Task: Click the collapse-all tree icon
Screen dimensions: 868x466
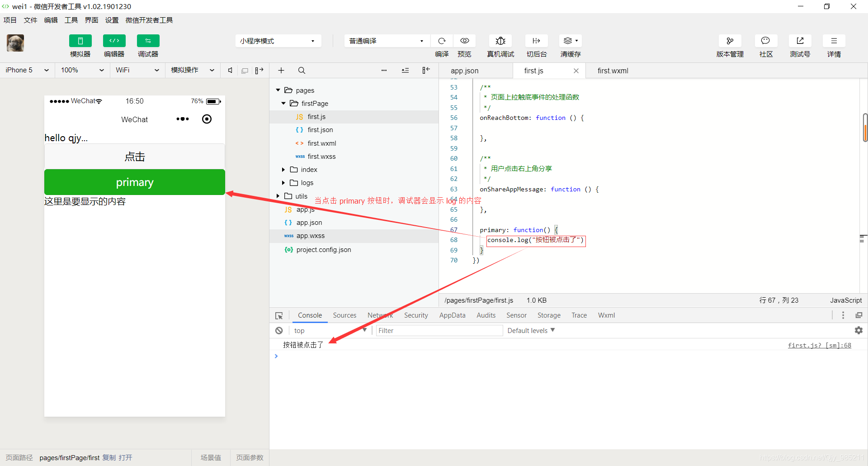Action: pyautogui.click(x=405, y=70)
